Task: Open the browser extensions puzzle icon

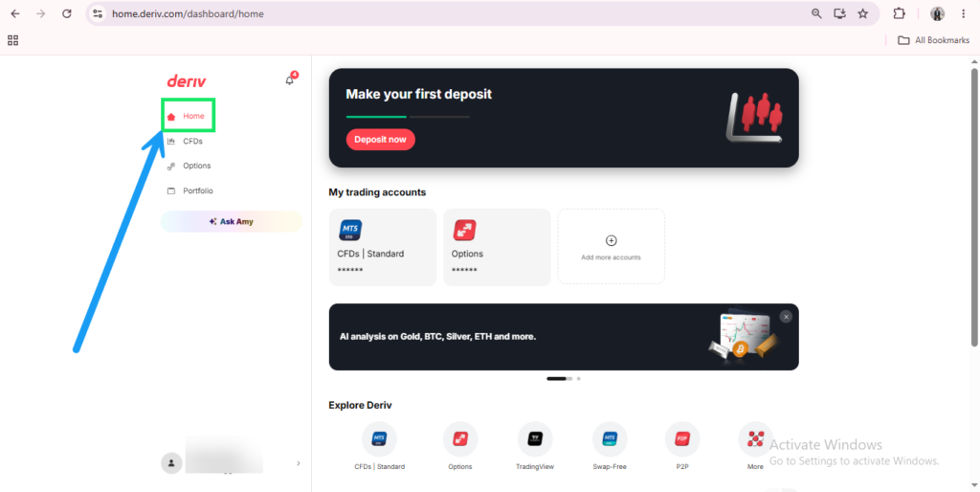Action: pos(899,13)
